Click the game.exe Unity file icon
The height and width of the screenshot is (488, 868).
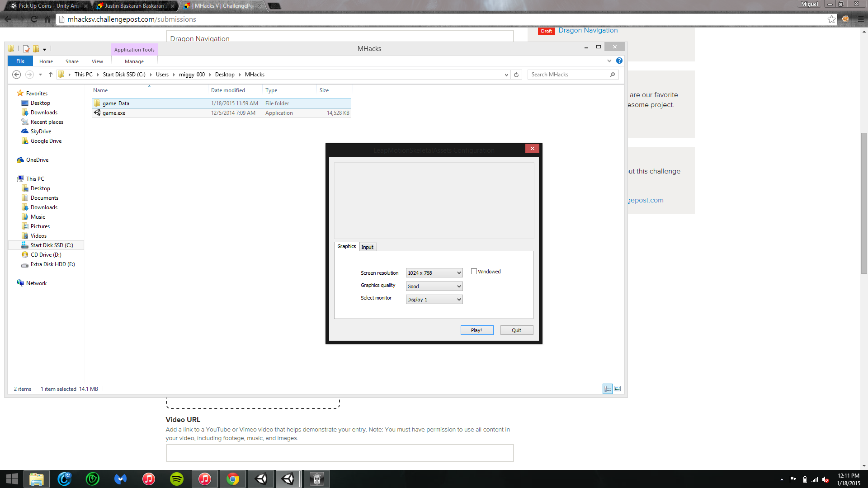click(x=97, y=113)
